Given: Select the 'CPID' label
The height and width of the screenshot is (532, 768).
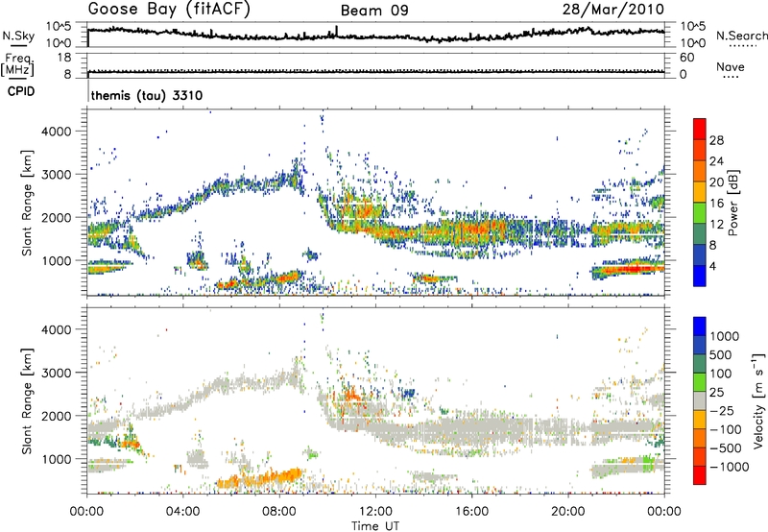Looking at the screenshot, I should coord(21,91).
